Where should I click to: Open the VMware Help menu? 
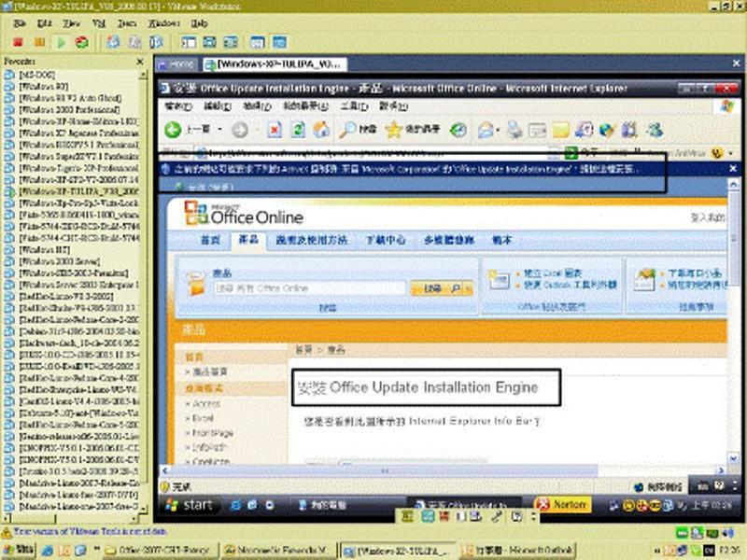coord(199,22)
